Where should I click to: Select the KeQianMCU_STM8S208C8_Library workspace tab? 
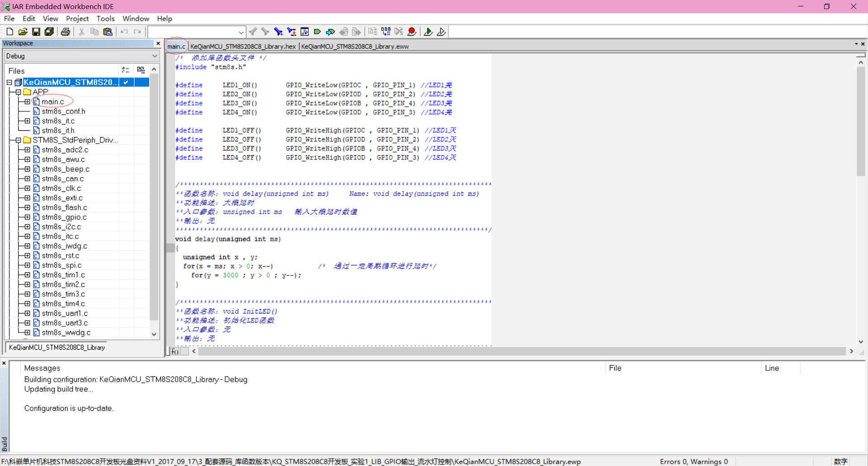(57, 347)
